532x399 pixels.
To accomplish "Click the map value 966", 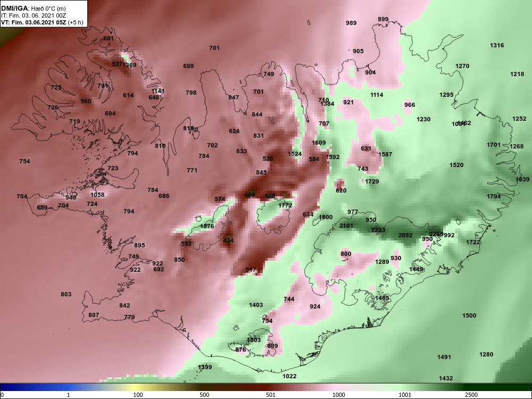I will click(410, 105).
